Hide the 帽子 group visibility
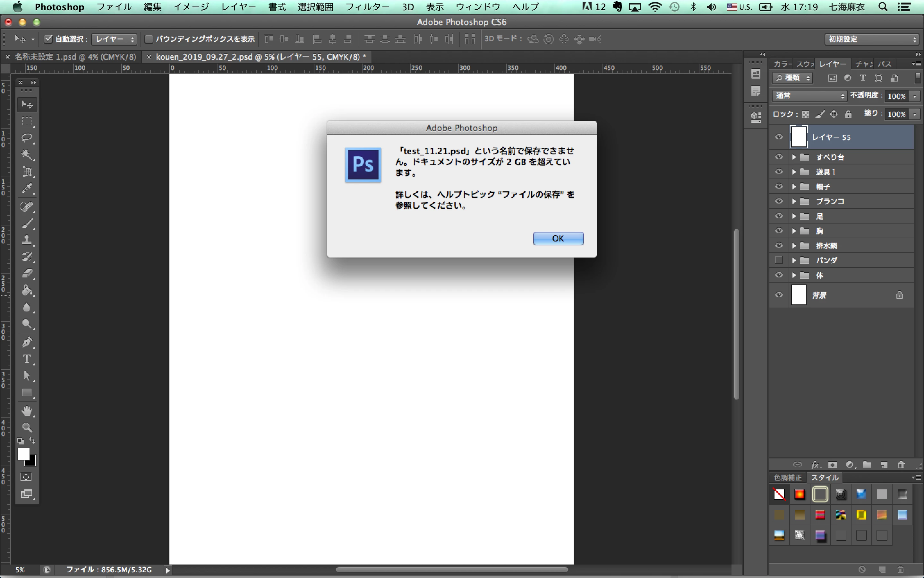 click(x=779, y=187)
